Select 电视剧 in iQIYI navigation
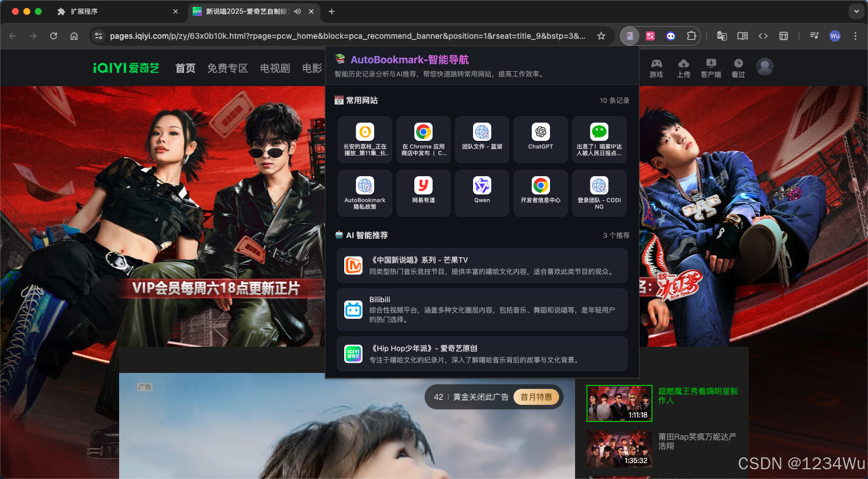This screenshot has height=479, width=868. (275, 68)
